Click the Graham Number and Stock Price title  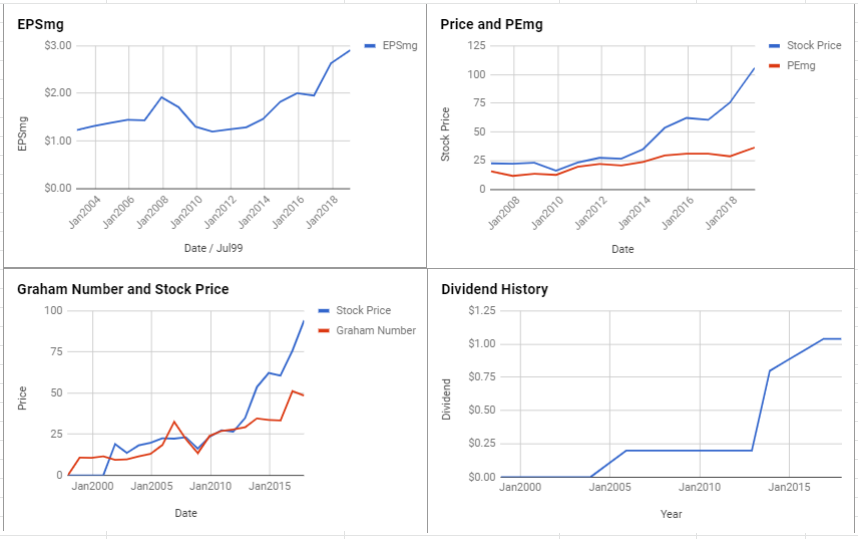pos(123,289)
